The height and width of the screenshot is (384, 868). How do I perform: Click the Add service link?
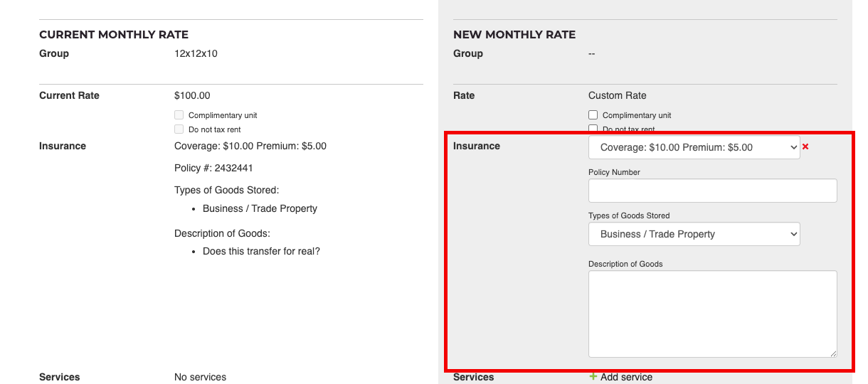click(626, 377)
